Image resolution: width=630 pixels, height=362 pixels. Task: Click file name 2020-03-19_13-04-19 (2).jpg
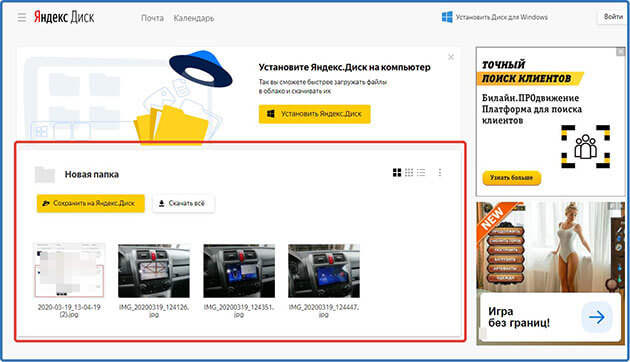pyautogui.click(x=69, y=311)
